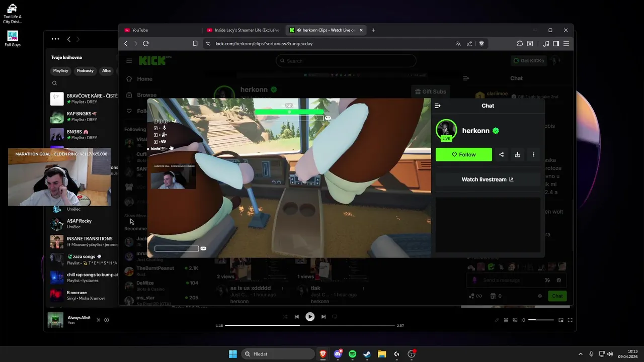Open Brave playlist music note icon
Screen dimensions: 644x362
click(x=546, y=44)
